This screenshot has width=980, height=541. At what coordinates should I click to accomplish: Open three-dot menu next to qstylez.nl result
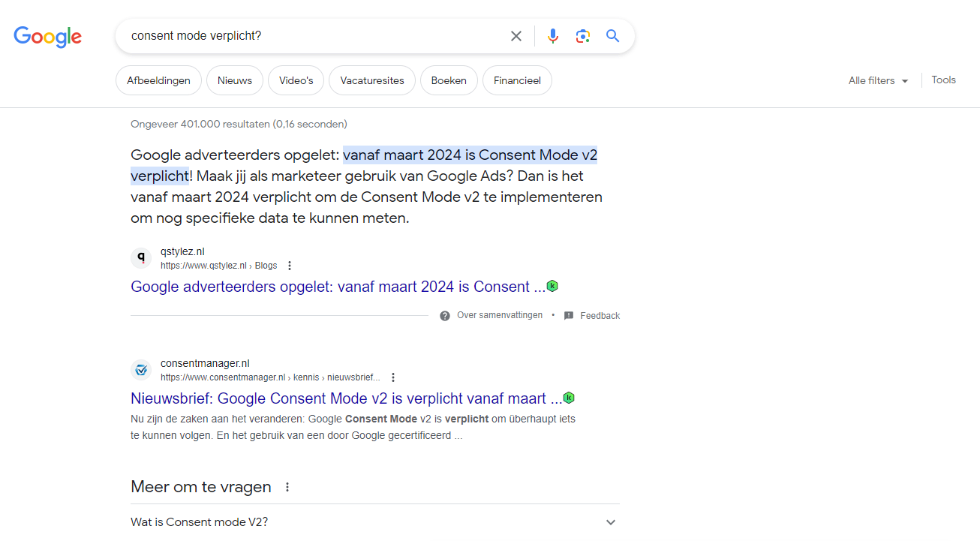[x=290, y=266]
